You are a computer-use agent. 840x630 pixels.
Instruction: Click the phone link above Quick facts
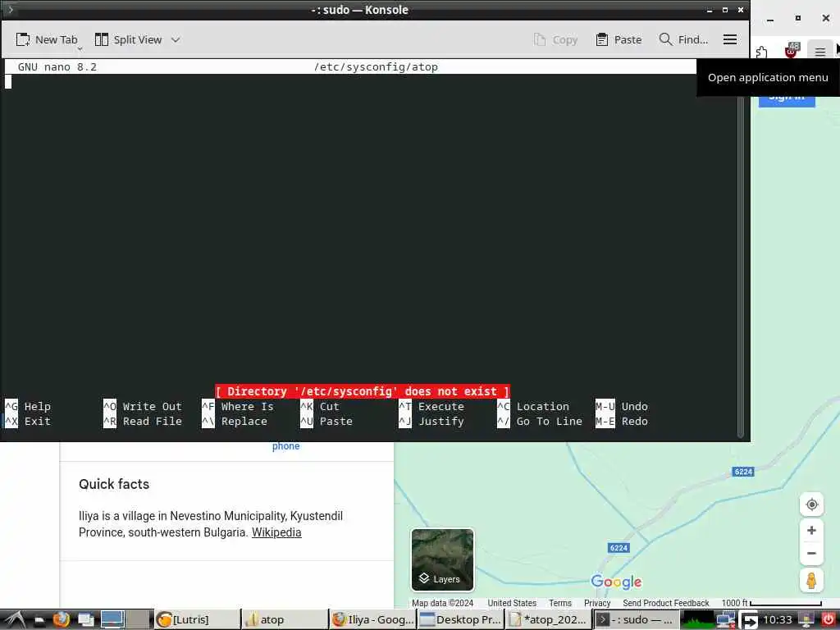click(x=285, y=446)
